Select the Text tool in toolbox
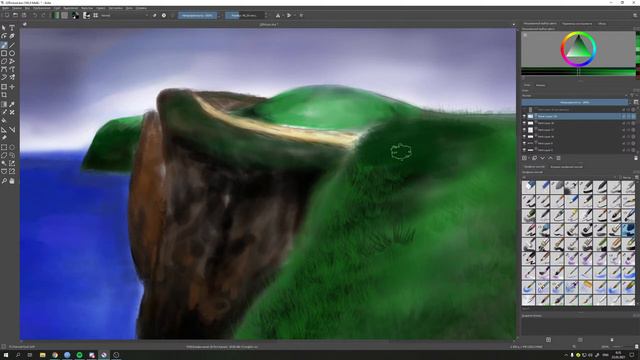The image size is (640, 360). 12,28
